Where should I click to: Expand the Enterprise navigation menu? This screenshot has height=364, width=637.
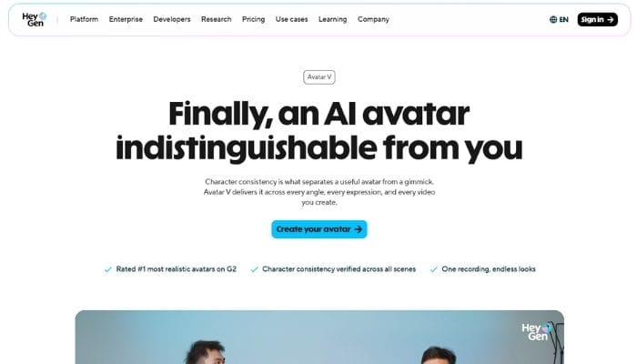click(x=126, y=19)
